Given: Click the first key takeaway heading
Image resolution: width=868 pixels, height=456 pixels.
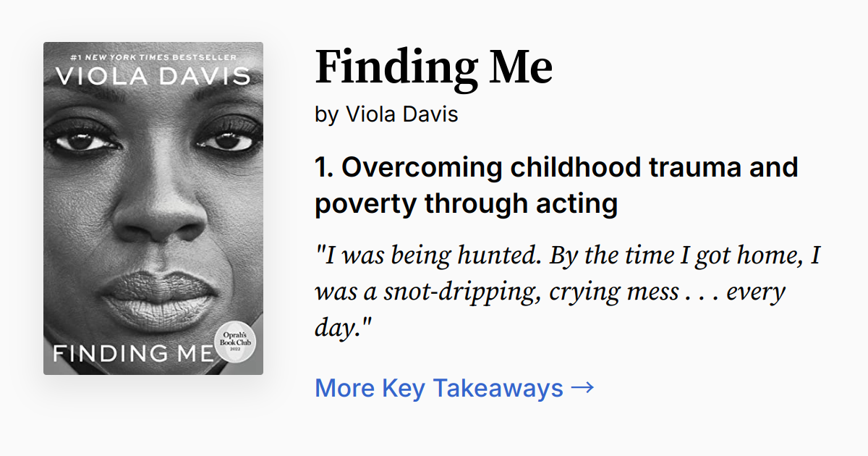Looking at the screenshot, I should click(556, 185).
